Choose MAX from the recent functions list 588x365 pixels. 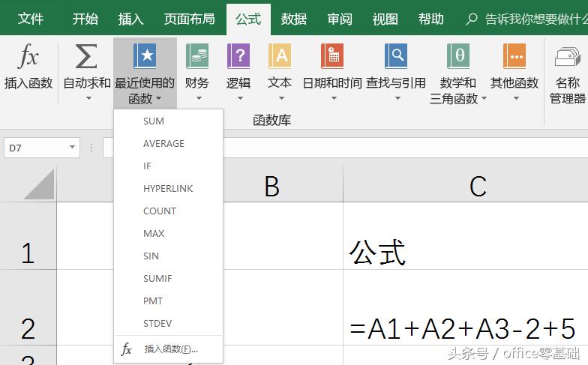[x=168, y=234]
